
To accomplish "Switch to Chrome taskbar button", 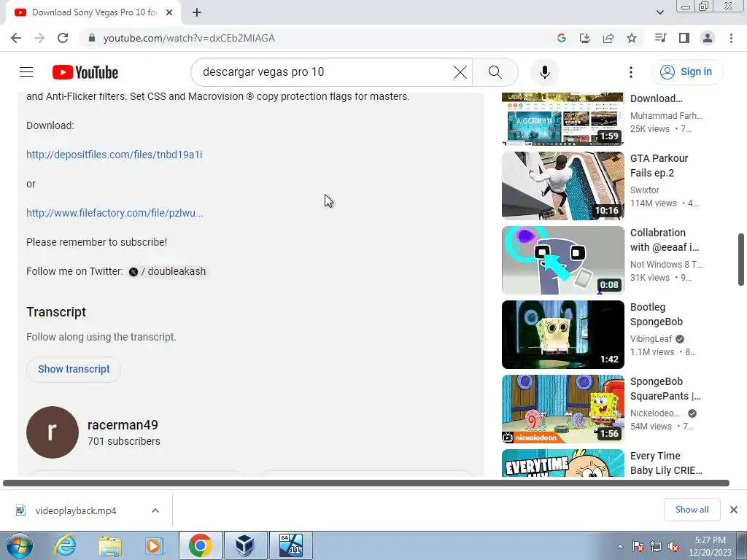I will tap(200, 545).
